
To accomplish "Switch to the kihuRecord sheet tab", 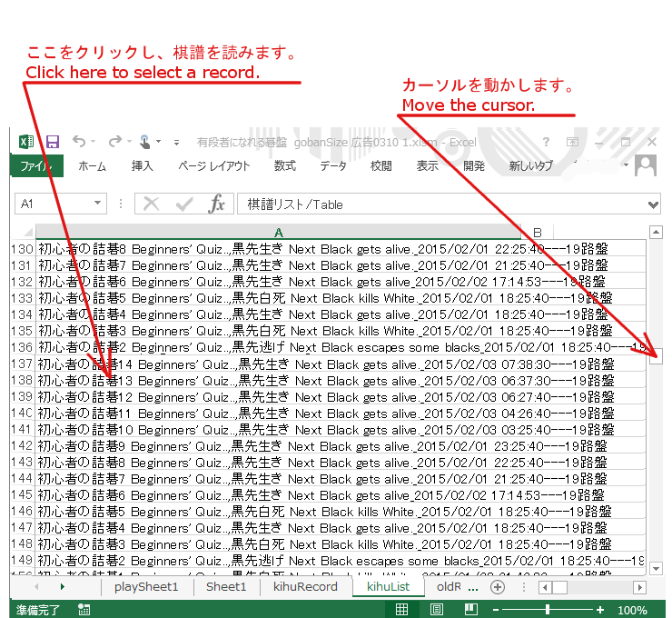I will point(305,587).
